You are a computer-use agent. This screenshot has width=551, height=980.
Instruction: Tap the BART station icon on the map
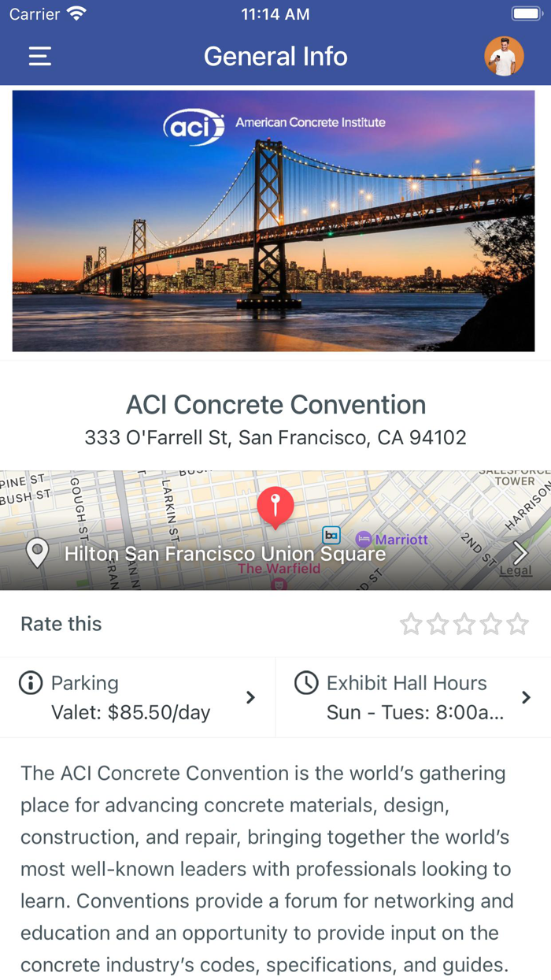[x=331, y=535]
